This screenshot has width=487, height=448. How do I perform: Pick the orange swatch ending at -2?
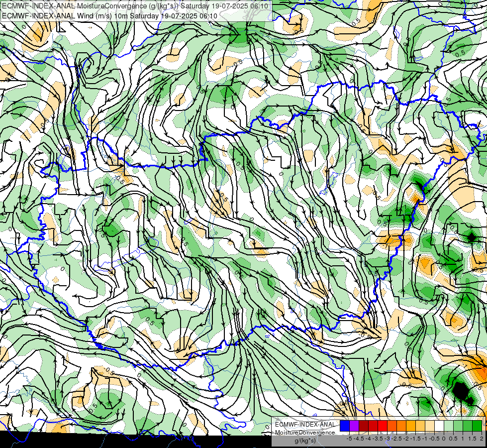(x=401, y=426)
